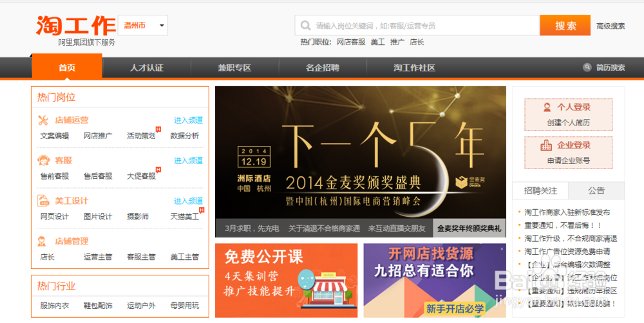Viewport: 644px width, 323px height.
Task: Click the 企业登录 login box
Action: tap(569, 152)
